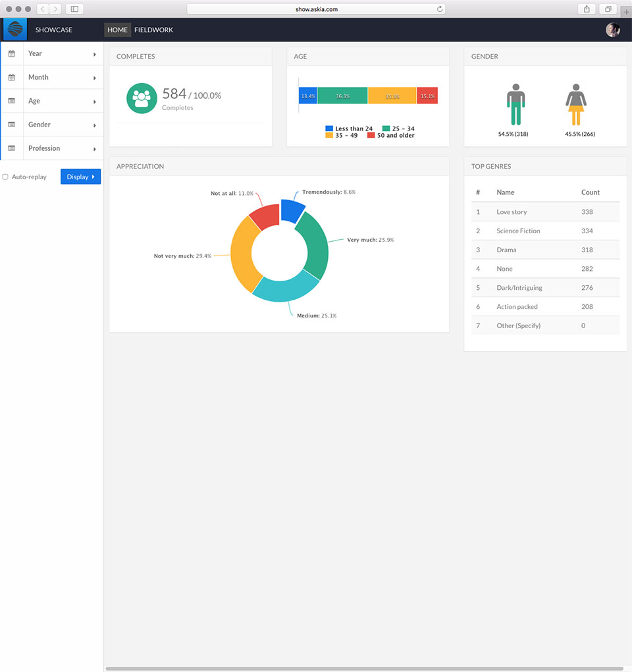The width and height of the screenshot is (632, 672).
Task: Toggle the 50 and older legend item
Action: pos(391,136)
